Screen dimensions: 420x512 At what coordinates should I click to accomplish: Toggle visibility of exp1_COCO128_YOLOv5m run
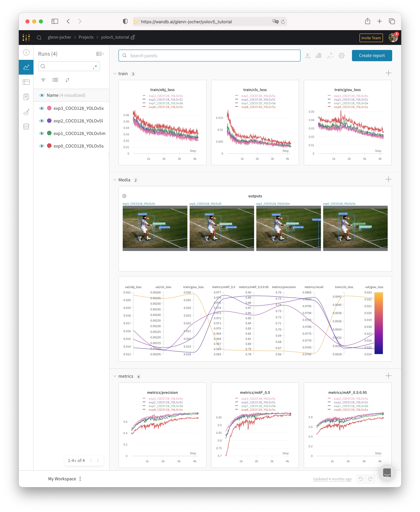42,133
